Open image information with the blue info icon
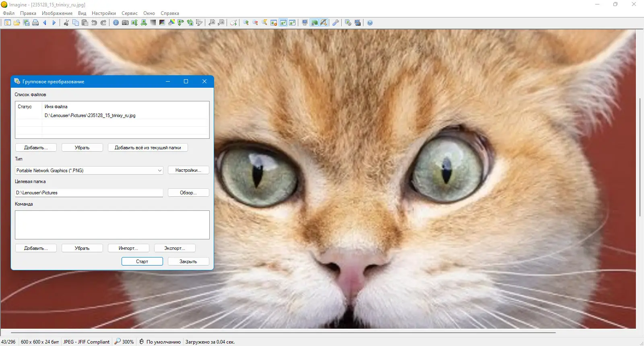Screen dimensions: 644x346 pos(116,23)
